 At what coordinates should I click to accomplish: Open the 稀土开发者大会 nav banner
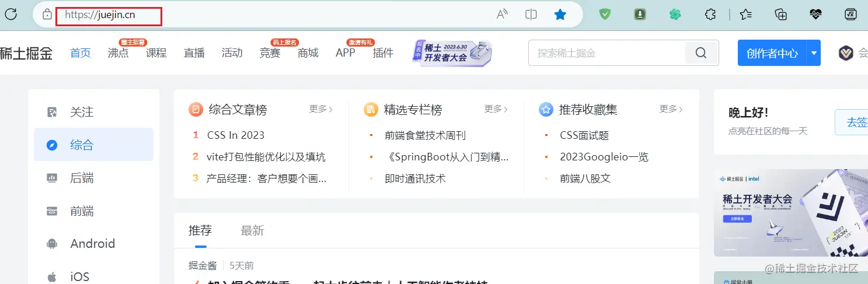(x=452, y=53)
